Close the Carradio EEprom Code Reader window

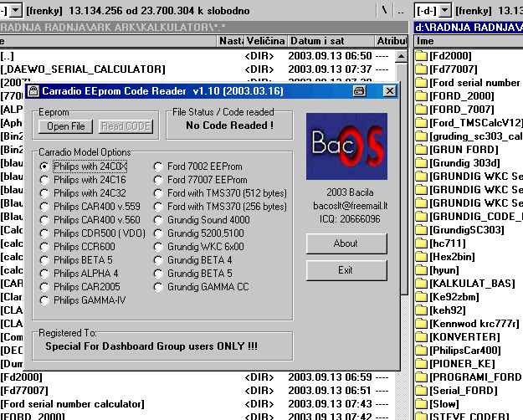click(389, 90)
